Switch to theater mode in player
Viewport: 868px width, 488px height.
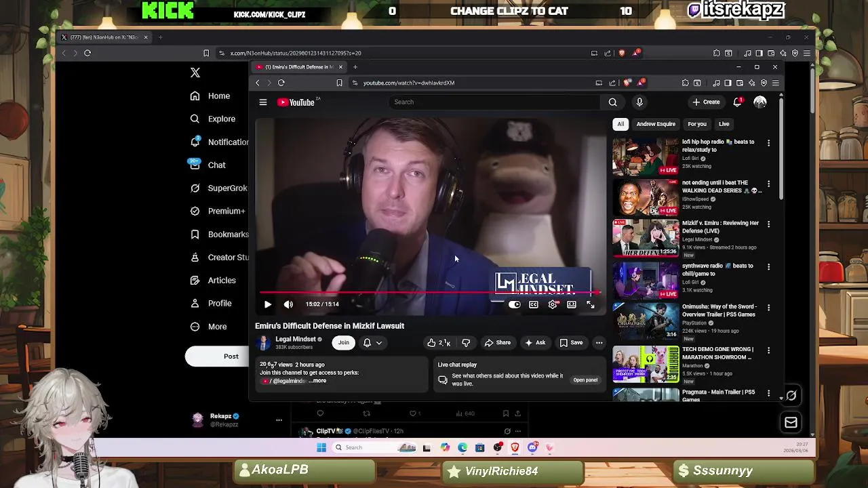(x=572, y=304)
